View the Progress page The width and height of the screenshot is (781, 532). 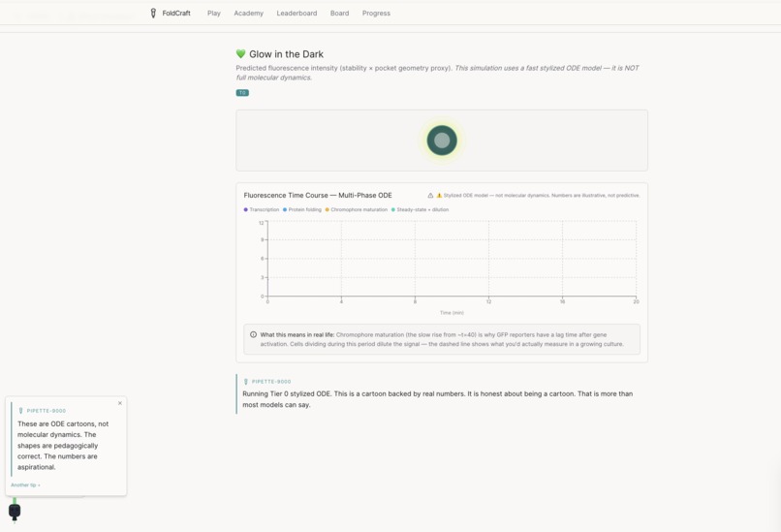pos(376,14)
